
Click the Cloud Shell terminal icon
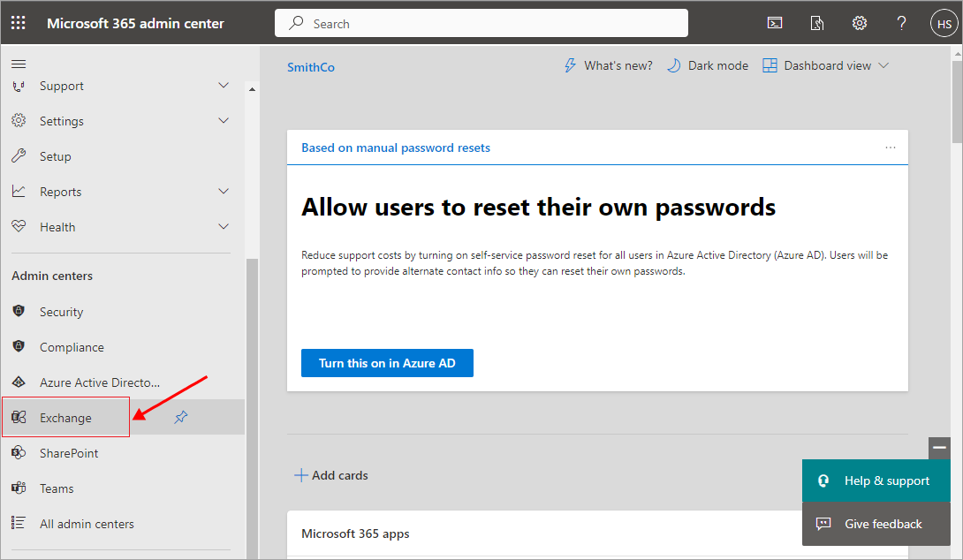coord(774,23)
